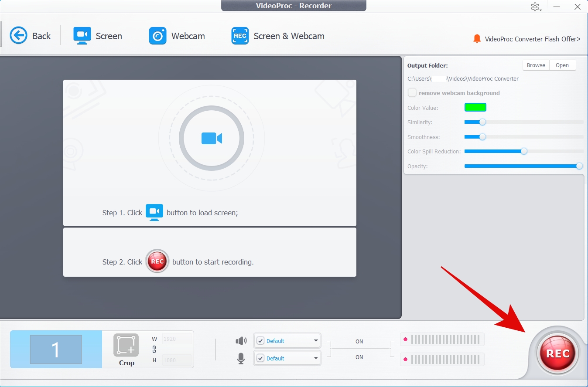The height and width of the screenshot is (387, 588).
Task: Select display 1 thumbnail
Action: 56,350
